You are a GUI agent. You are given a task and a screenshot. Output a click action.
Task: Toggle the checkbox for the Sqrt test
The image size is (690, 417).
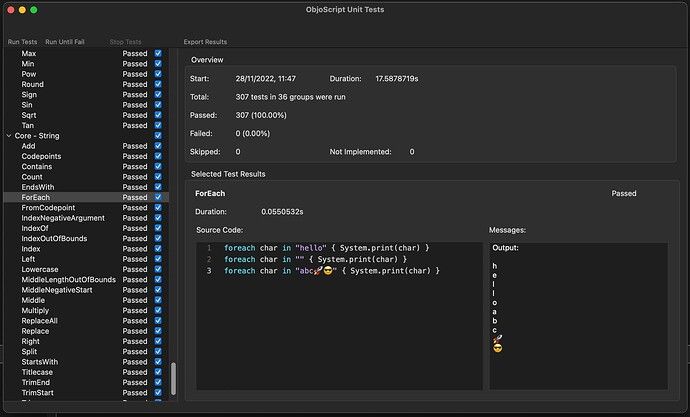158,115
